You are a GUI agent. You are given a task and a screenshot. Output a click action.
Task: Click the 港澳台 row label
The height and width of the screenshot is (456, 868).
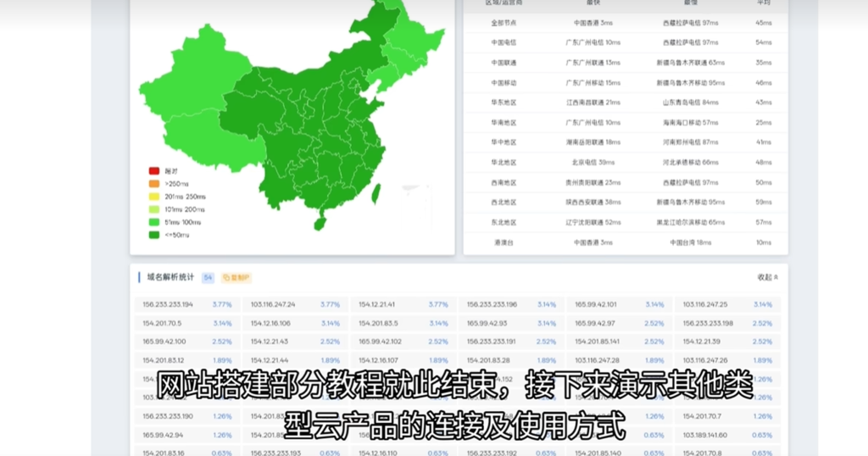[504, 242]
